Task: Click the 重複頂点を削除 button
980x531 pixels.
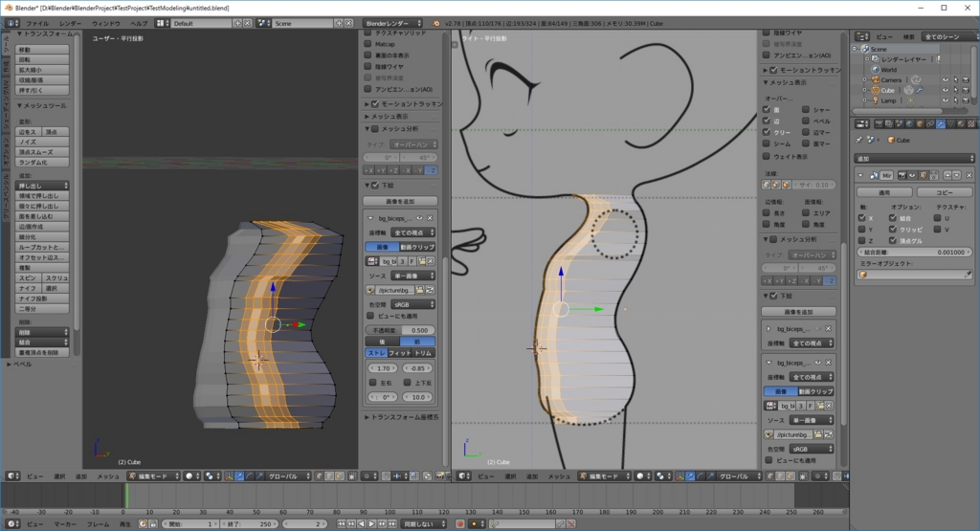Action: 42,352
